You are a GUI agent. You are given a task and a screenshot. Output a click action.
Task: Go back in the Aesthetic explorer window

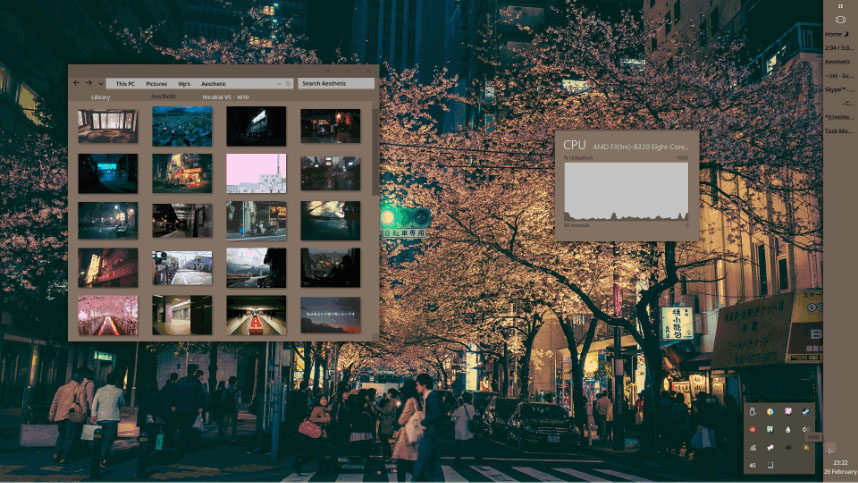point(76,83)
